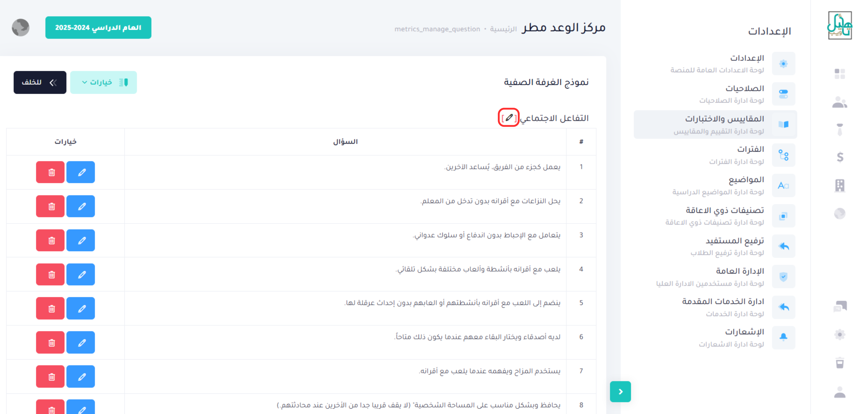This screenshot has height=414, width=868.
Task: Edit question 3 with its pencil button
Action: click(81, 240)
